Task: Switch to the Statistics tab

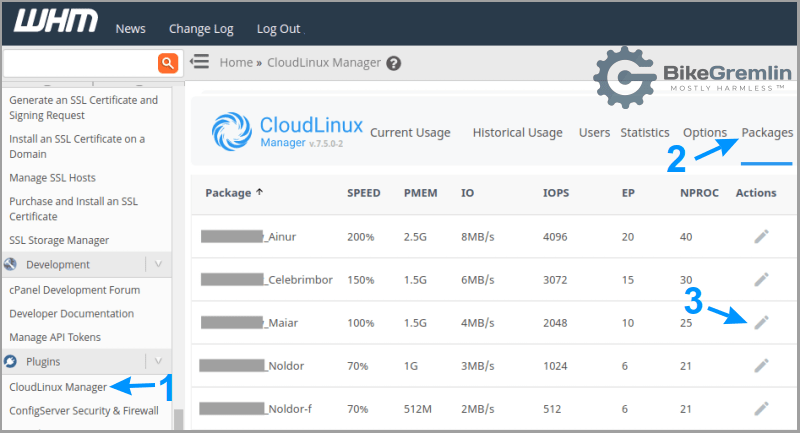Action: tap(645, 133)
